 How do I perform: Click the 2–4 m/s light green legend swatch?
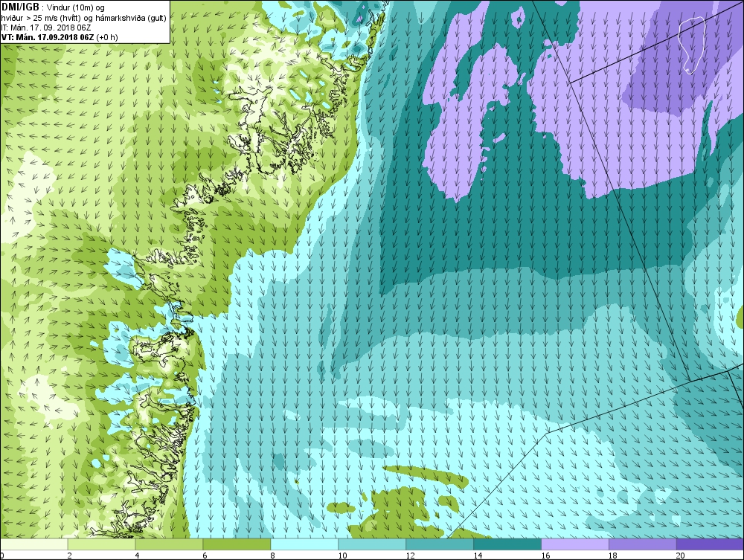(101, 544)
